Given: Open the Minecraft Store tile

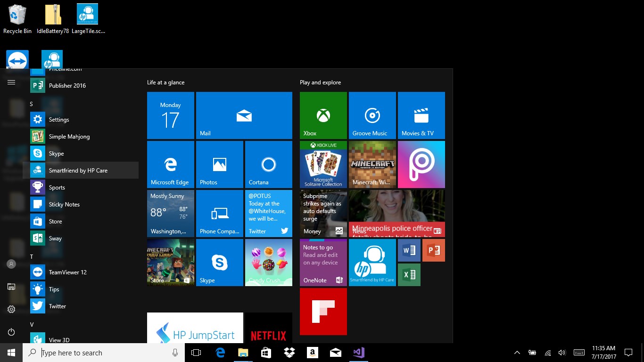Looking at the screenshot, I should click(171, 263).
